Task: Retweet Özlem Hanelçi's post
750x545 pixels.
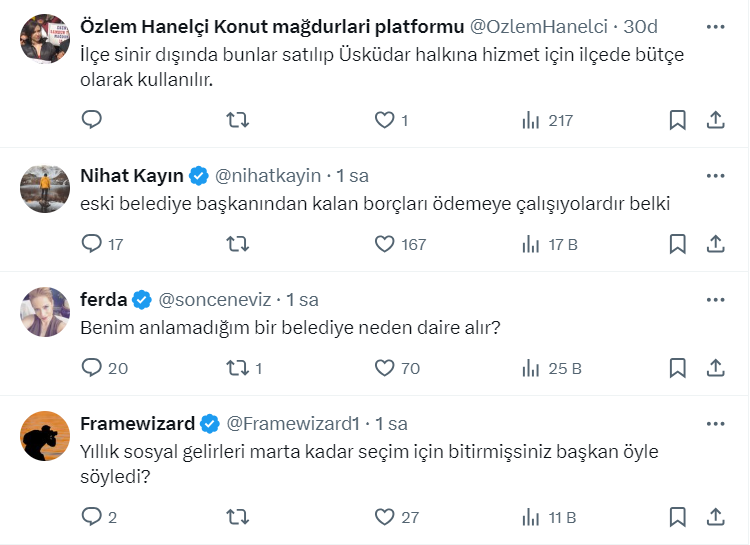Action: (238, 120)
